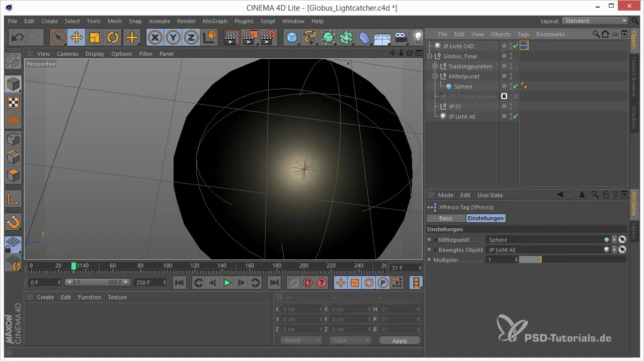Click timeline at frame 100

click(x=169, y=266)
